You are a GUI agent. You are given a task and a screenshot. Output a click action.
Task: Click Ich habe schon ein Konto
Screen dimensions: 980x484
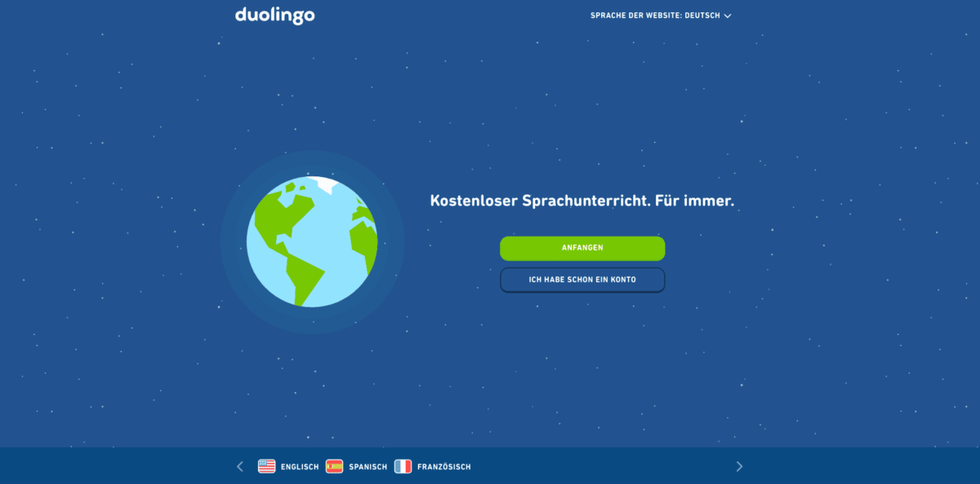coord(582,280)
